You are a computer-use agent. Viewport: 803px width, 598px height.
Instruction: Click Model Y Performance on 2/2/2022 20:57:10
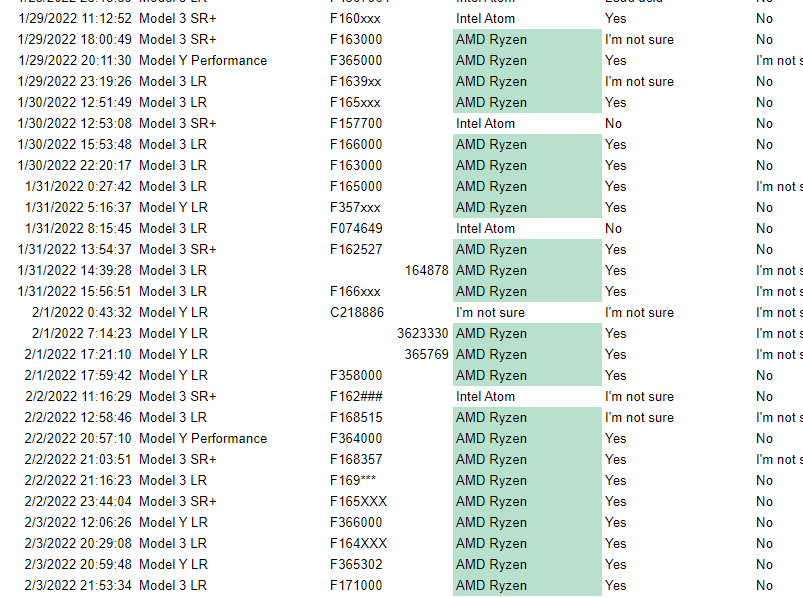(x=203, y=438)
